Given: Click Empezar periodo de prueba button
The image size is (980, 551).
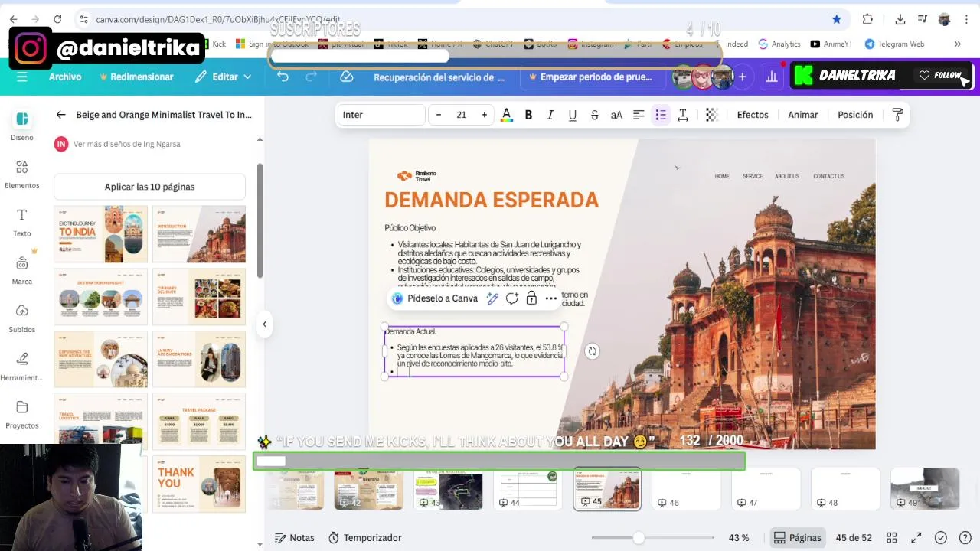Looking at the screenshot, I should point(590,77).
